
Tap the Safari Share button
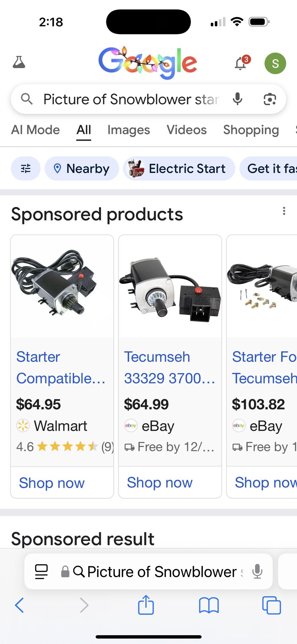point(146,605)
